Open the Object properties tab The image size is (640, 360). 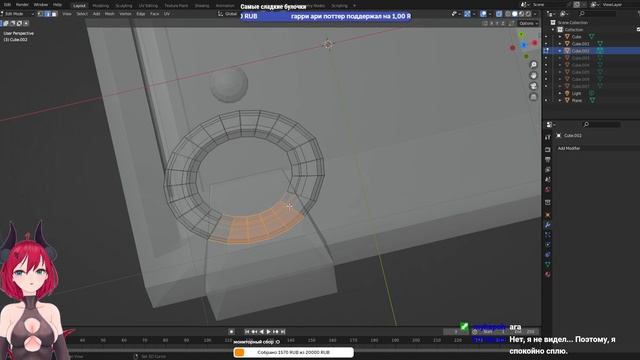pos(548,215)
